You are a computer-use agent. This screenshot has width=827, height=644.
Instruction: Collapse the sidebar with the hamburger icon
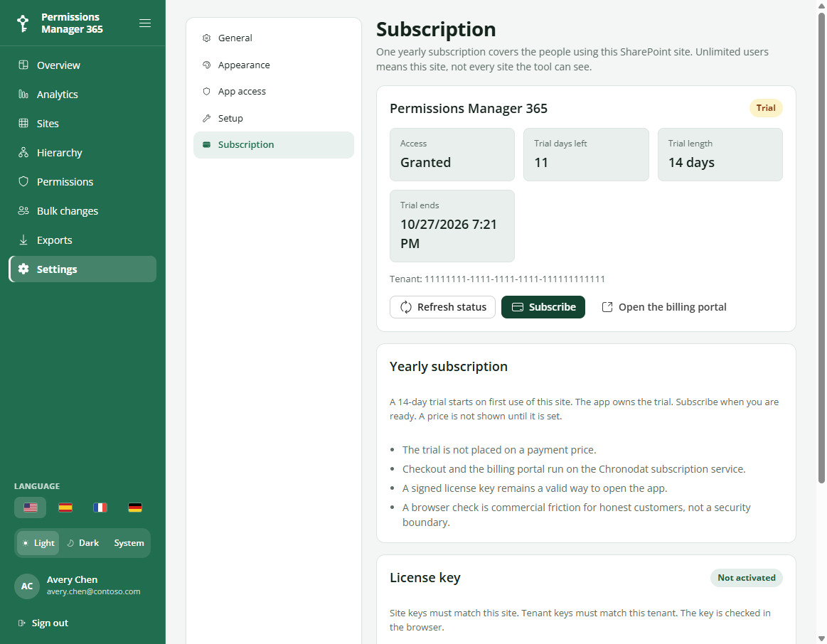coord(145,23)
